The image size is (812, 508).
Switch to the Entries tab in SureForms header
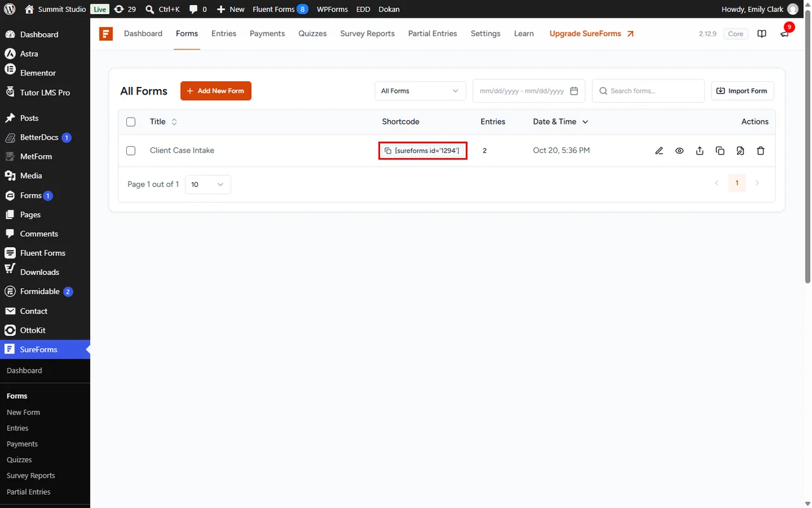click(x=224, y=34)
